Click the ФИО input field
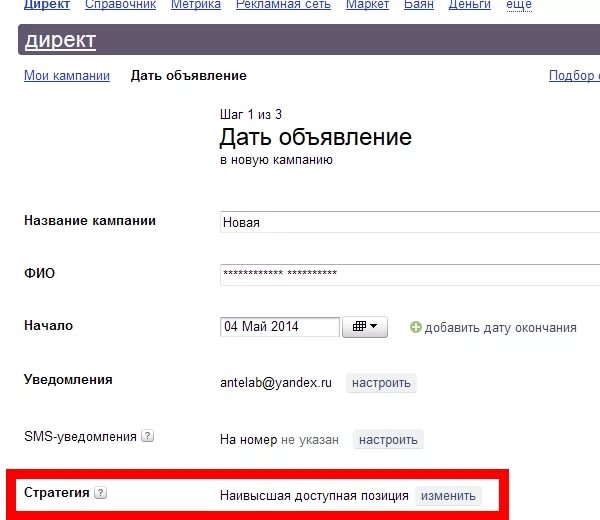This screenshot has height=520, width=600. click(x=410, y=274)
